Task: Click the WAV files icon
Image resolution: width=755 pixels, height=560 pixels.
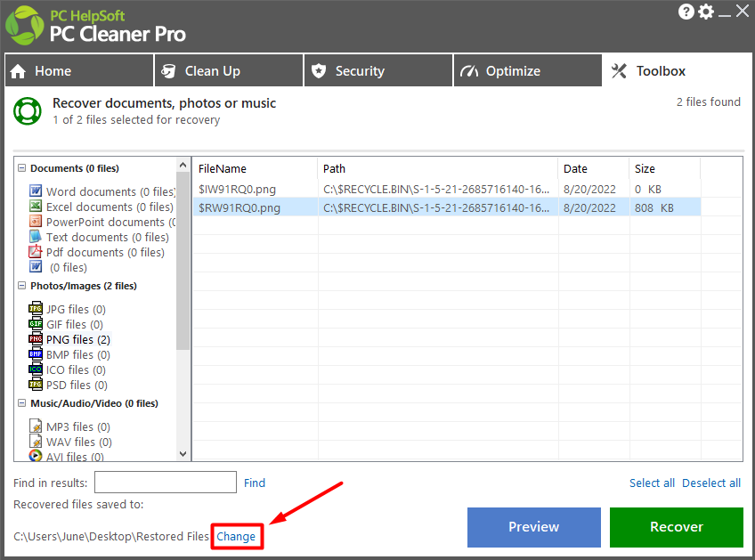Action: pyautogui.click(x=35, y=441)
